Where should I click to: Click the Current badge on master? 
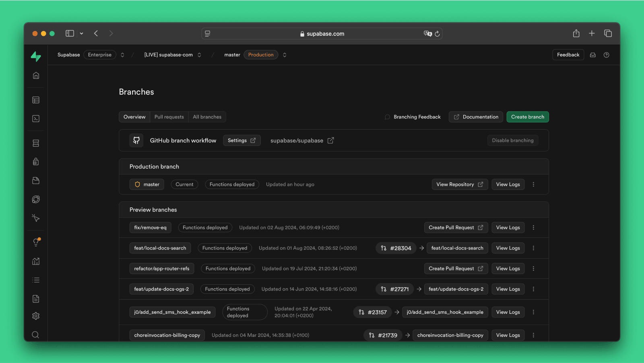point(184,185)
